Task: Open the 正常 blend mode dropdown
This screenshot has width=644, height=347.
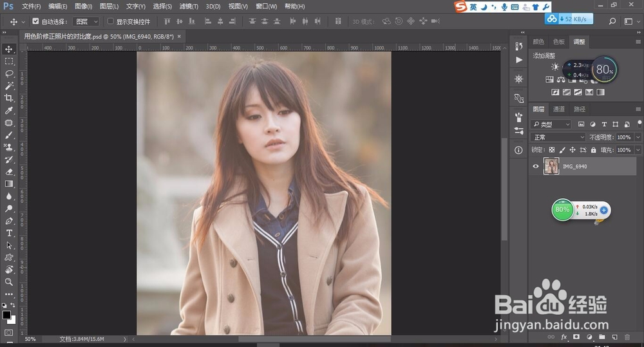Action: (558, 137)
